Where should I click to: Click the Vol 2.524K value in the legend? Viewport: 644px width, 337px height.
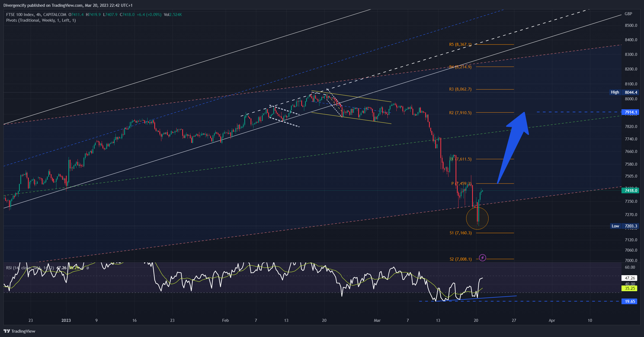pyautogui.click(x=173, y=15)
